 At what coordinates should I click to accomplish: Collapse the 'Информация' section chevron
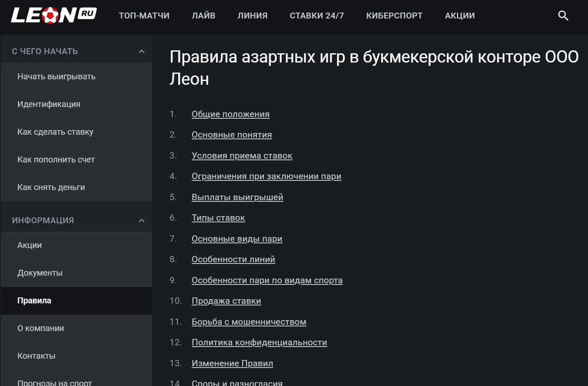tap(142, 220)
